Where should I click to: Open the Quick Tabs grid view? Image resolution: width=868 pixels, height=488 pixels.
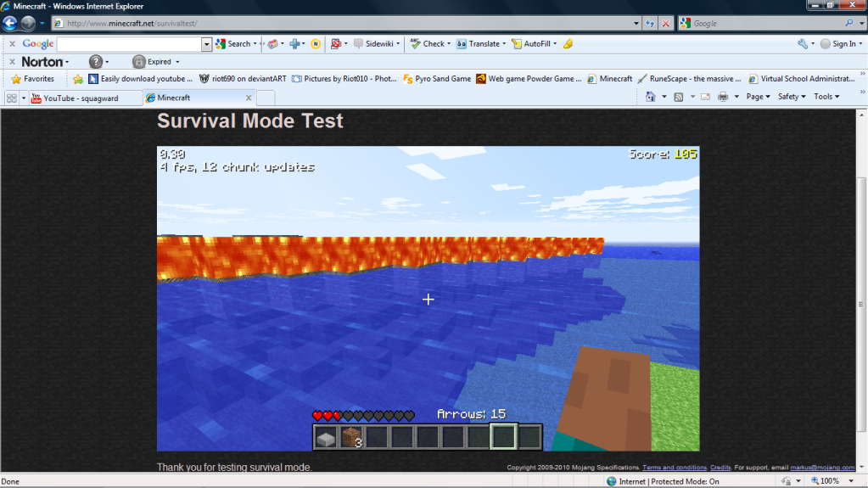[12, 98]
